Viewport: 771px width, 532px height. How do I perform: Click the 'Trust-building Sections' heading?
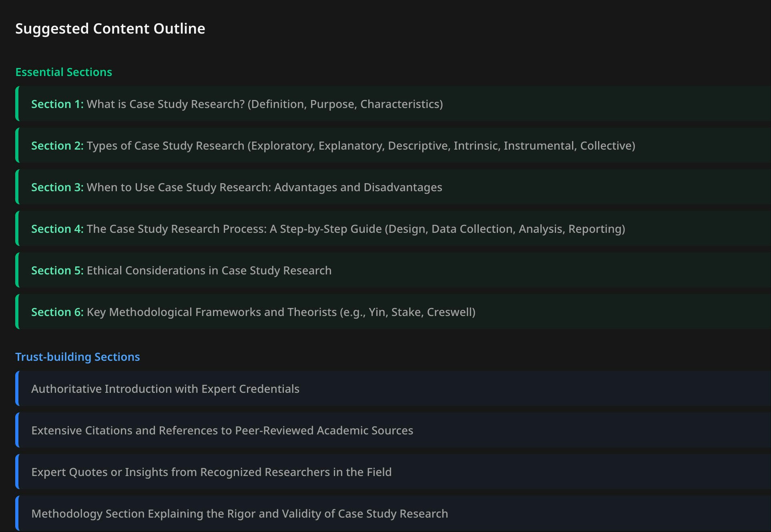click(78, 356)
